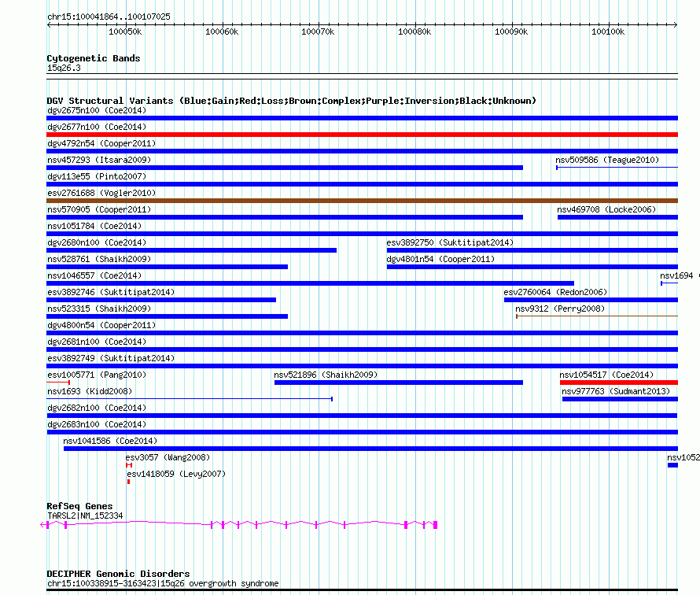Open nsv9312 (Perry2008) variant
Viewport: 700px width, 595px height.
(560, 309)
